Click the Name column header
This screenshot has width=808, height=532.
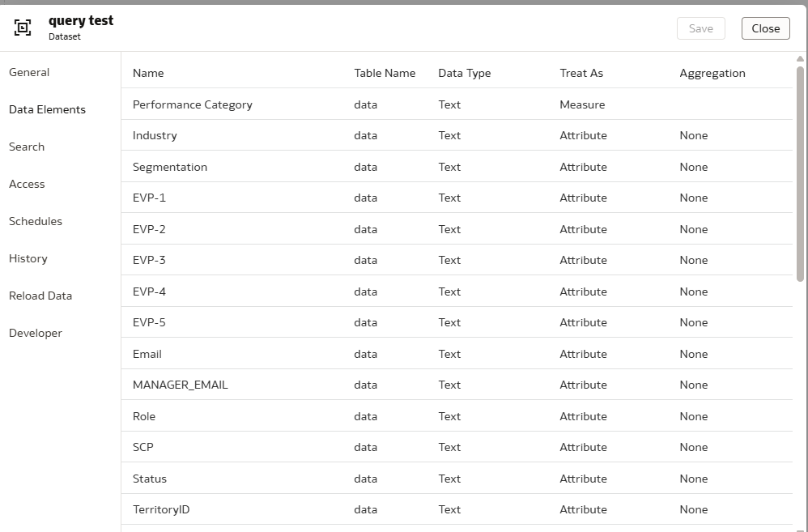(148, 73)
